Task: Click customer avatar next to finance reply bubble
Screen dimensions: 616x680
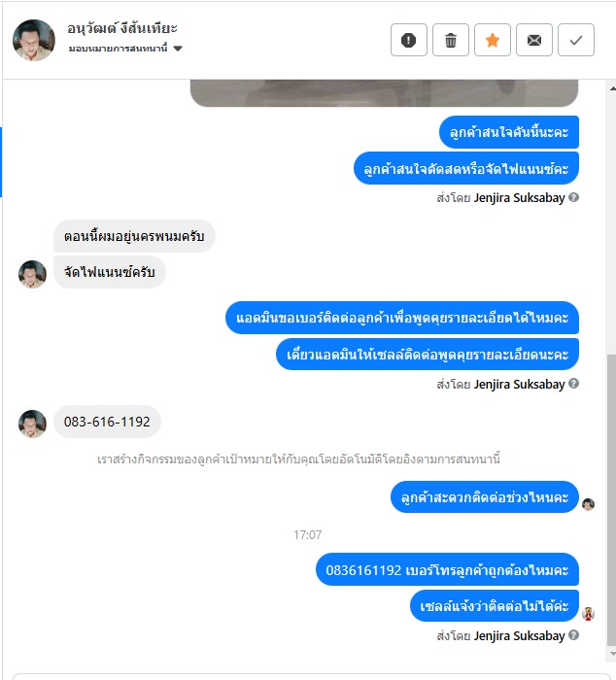Action: [x=32, y=274]
